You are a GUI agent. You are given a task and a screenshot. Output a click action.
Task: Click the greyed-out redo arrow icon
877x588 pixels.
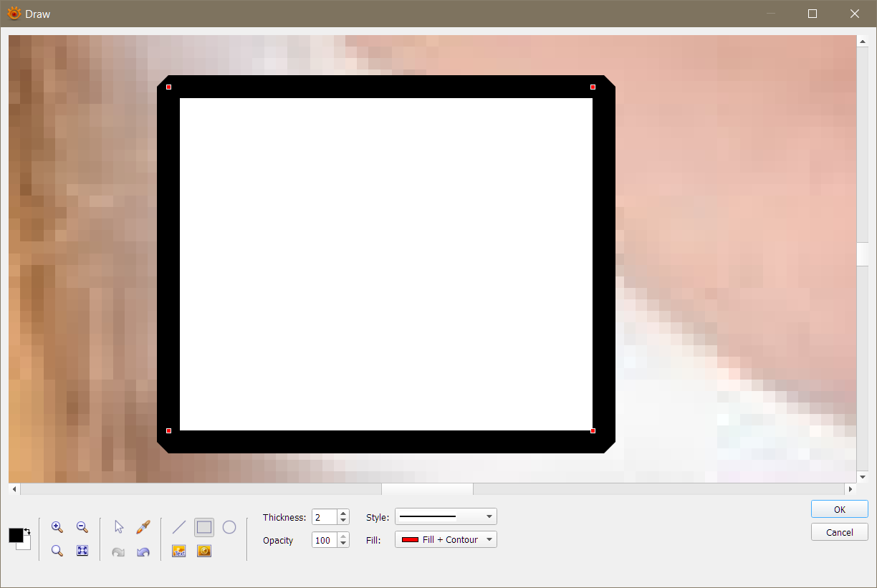click(119, 551)
